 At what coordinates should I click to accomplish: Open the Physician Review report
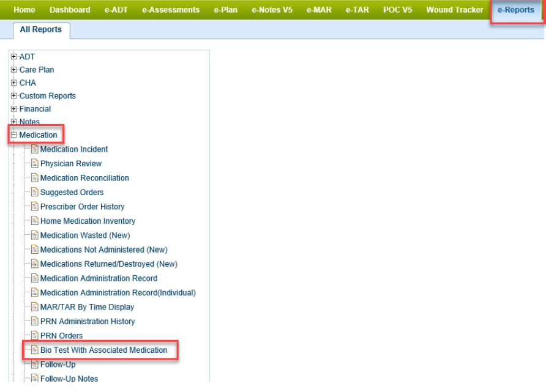[71, 163]
